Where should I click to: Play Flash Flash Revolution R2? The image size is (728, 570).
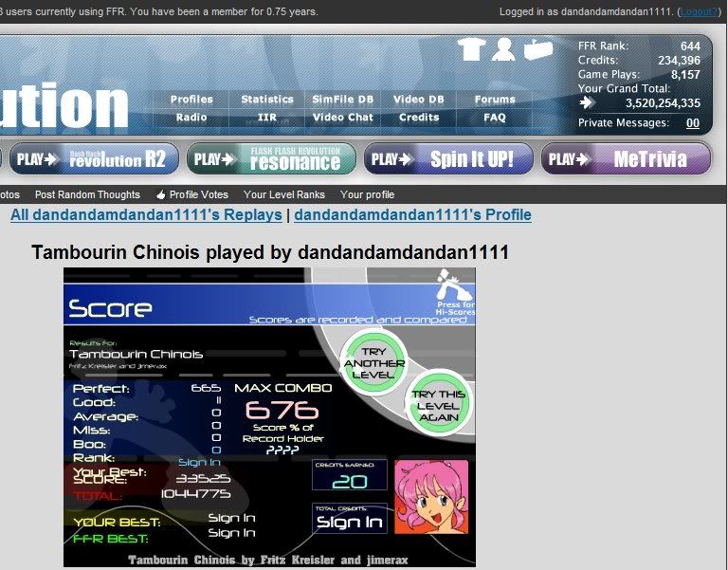click(90, 159)
